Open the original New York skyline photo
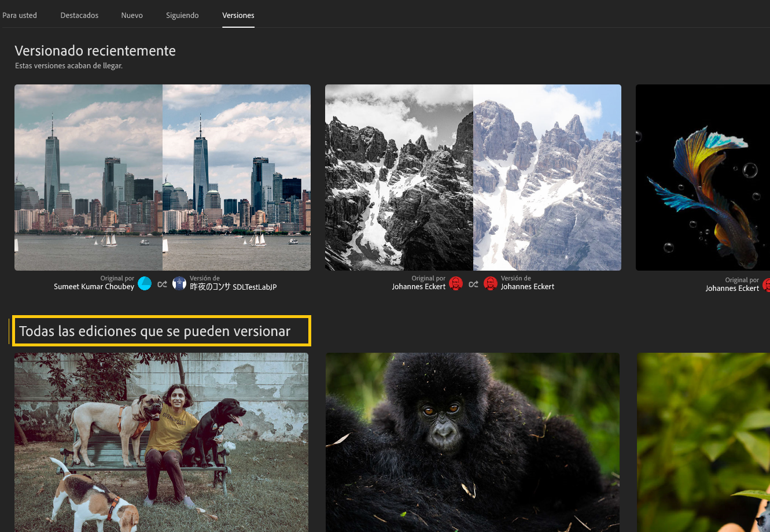 click(89, 178)
